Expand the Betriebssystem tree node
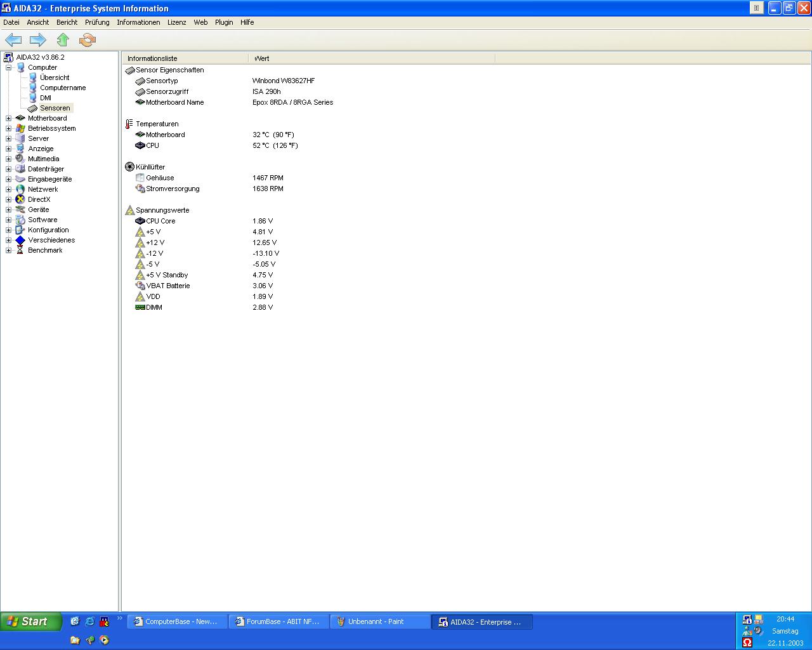812x650 pixels. click(x=9, y=128)
